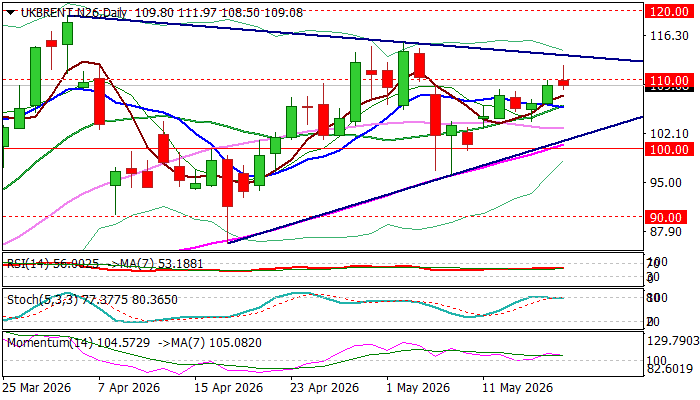Click the 95.00 price scale value
This screenshot has width=700, height=400.
point(665,183)
